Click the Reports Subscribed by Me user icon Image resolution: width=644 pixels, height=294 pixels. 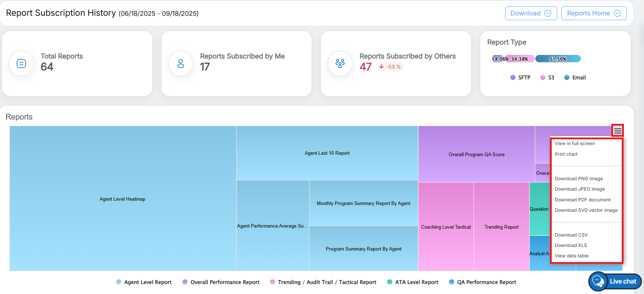coord(181,64)
